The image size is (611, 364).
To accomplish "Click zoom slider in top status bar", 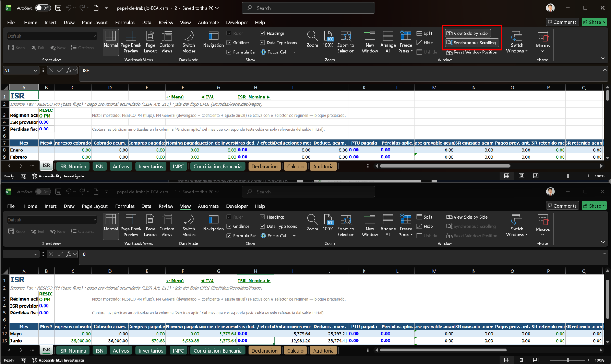I will click(567, 176).
